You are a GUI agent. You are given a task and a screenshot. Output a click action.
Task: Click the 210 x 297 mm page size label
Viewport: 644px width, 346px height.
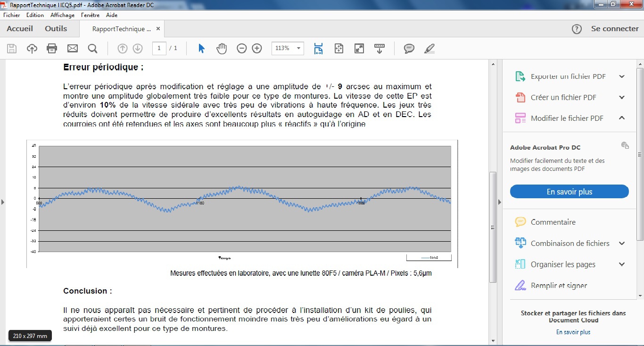(30, 336)
